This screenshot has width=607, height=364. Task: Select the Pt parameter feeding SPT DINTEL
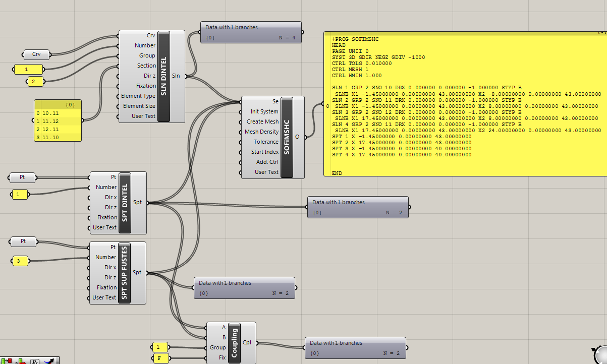click(23, 177)
